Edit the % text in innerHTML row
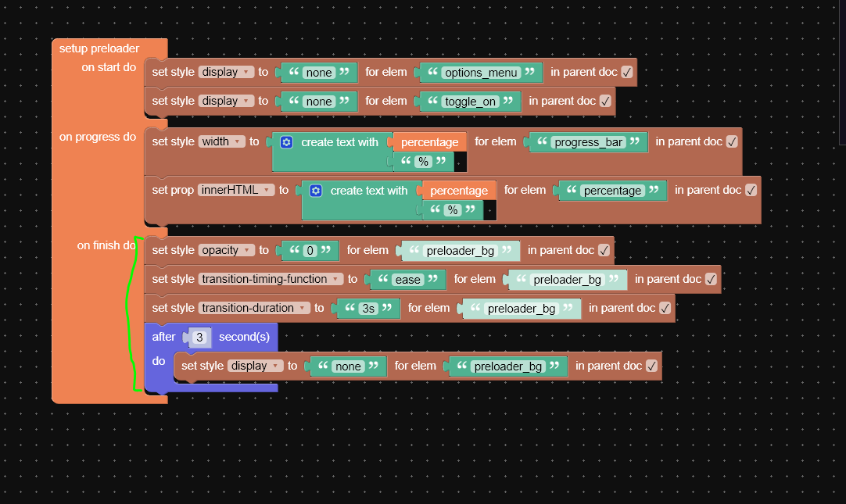This screenshot has height=504, width=846. pyautogui.click(x=453, y=210)
